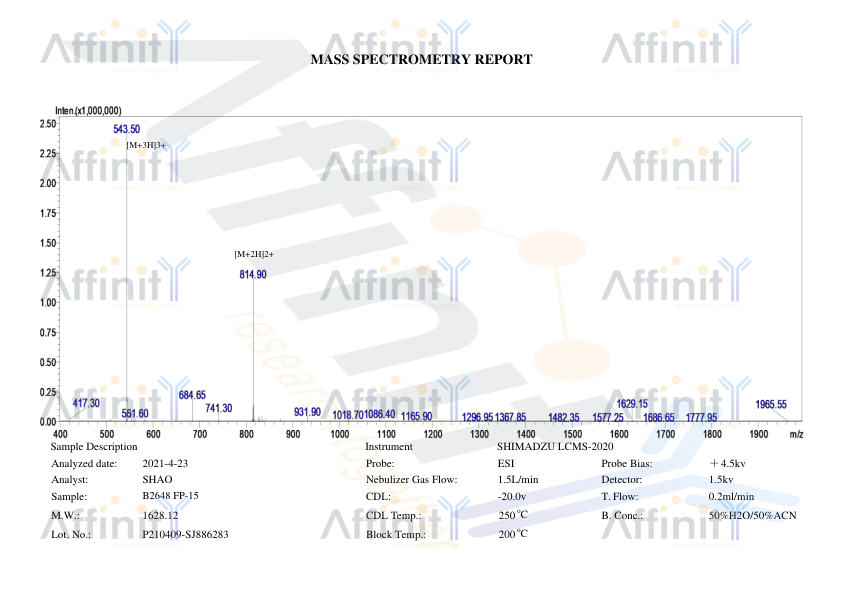Select the 1629.15 peak label
The height and width of the screenshot is (596, 842).
pos(632,404)
